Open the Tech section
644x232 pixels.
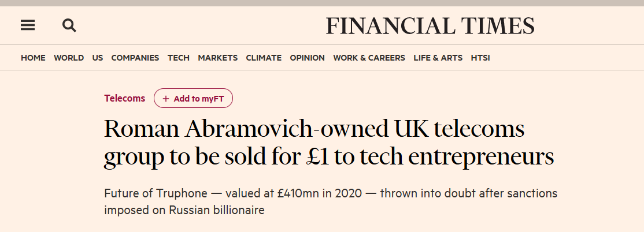coord(179,58)
